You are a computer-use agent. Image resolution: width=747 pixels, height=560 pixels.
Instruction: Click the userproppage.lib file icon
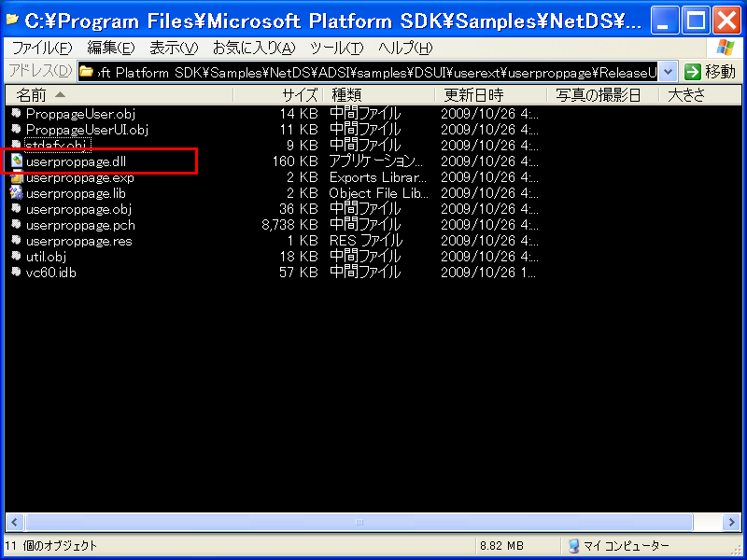[x=16, y=193]
